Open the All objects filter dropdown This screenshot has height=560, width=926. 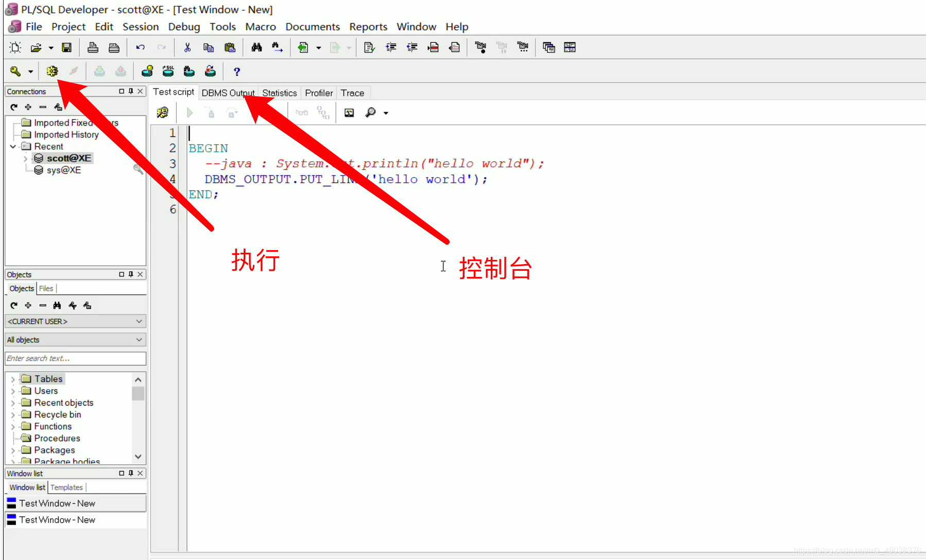76,340
